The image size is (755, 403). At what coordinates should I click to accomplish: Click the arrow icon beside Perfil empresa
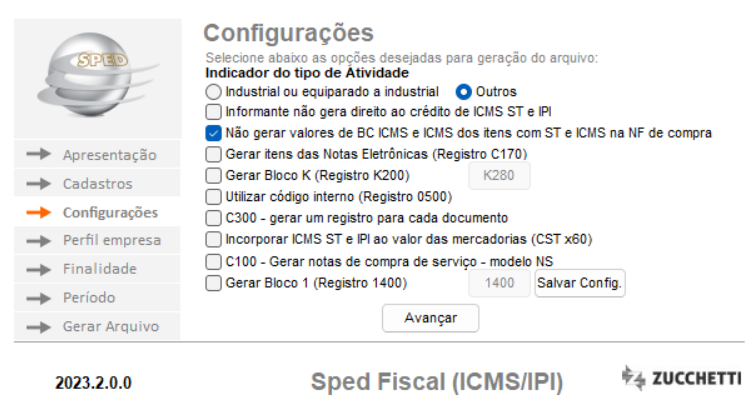click(38, 241)
